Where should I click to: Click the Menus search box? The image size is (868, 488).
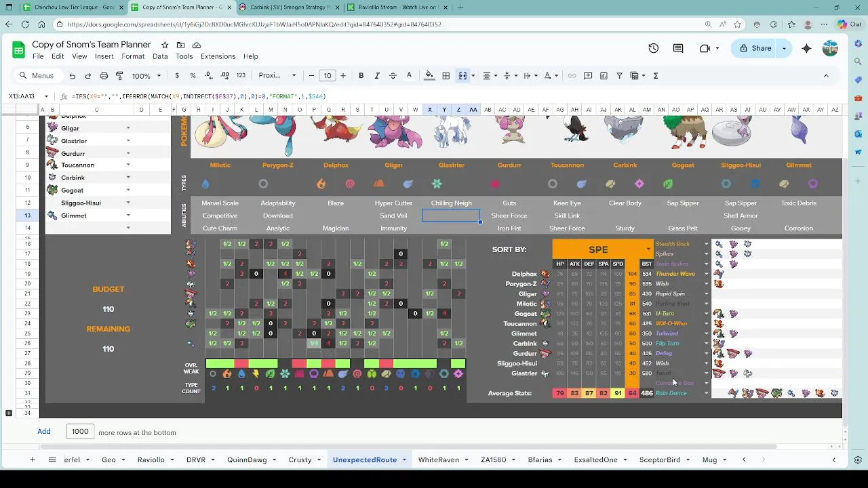(x=38, y=76)
